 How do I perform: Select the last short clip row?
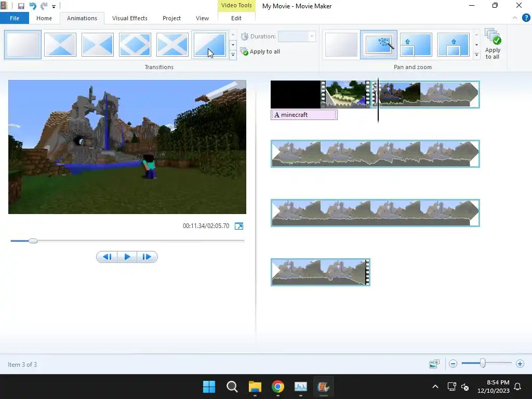tap(320, 272)
